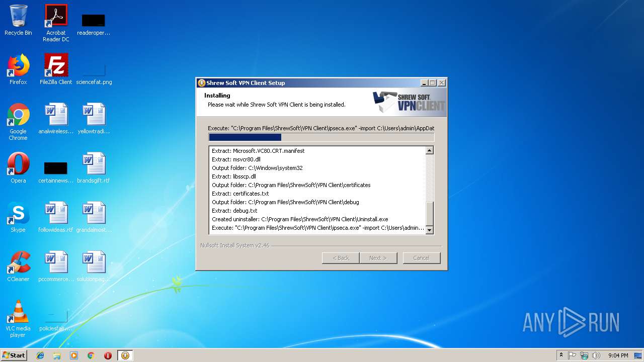The image size is (644, 362).
Task: Open Action Center flag icon
Action: (x=572, y=355)
